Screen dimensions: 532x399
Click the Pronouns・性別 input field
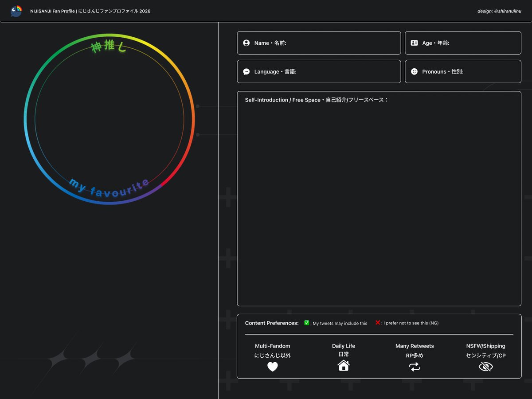463,71
